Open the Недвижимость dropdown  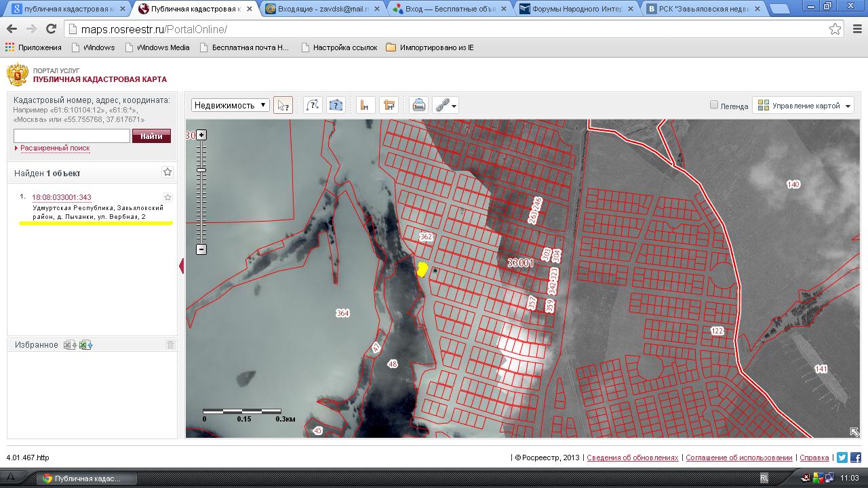[x=231, y=105]
